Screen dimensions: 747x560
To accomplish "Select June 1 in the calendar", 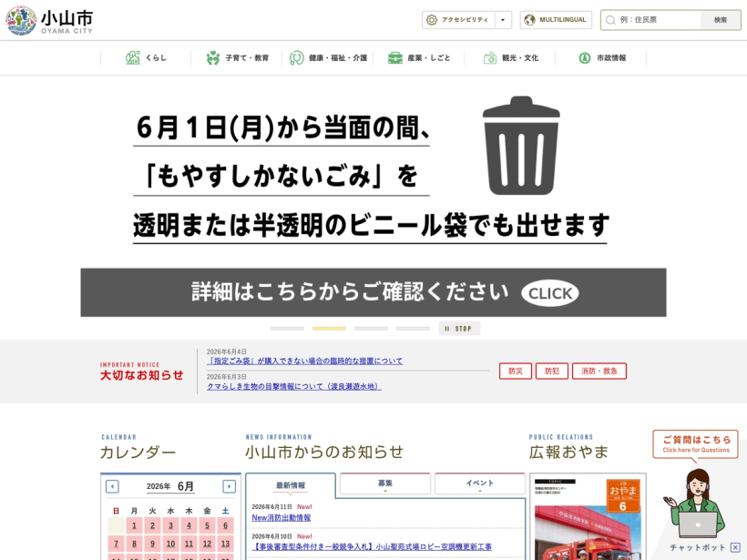I will (x=134, y=525).
